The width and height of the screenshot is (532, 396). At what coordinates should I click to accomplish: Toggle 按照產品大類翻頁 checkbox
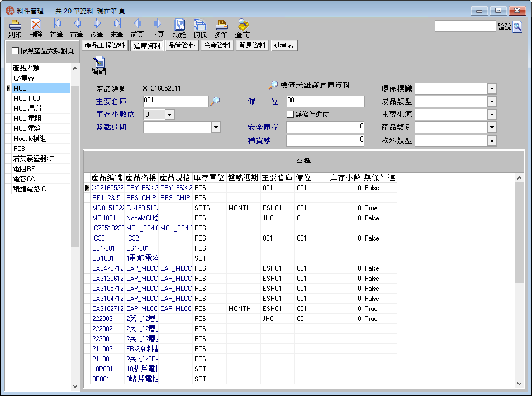point(15,50)
